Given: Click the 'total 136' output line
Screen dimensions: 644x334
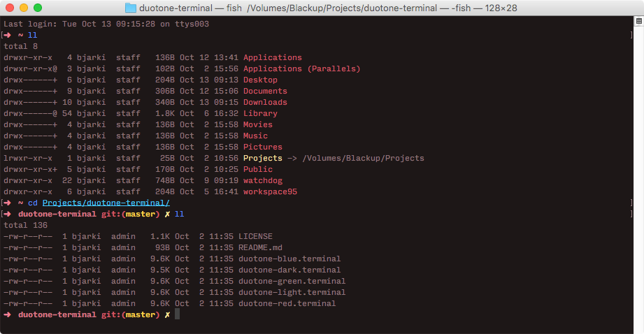Looking at the screenshot, I should click(25, 225).
